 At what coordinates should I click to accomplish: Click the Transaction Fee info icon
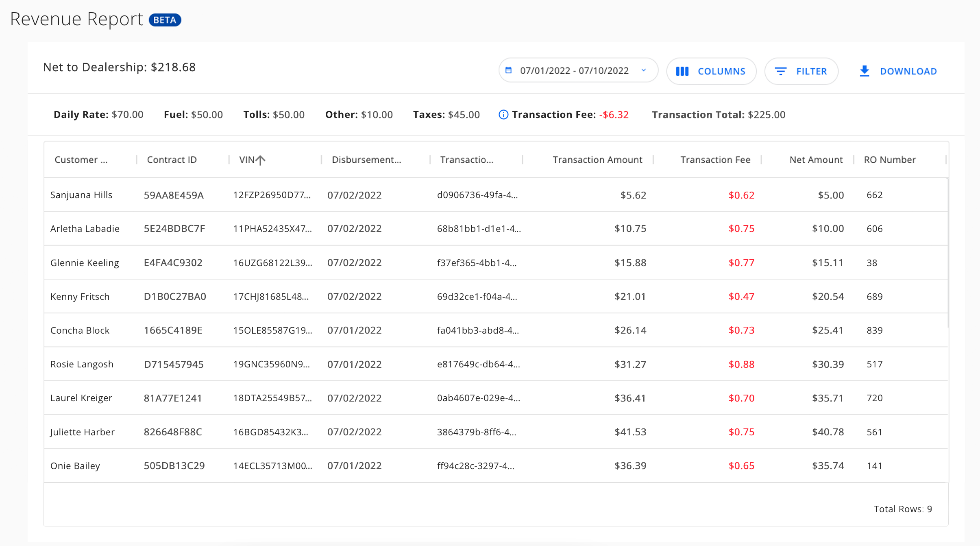pyautogui.click(x=503, y=115)
